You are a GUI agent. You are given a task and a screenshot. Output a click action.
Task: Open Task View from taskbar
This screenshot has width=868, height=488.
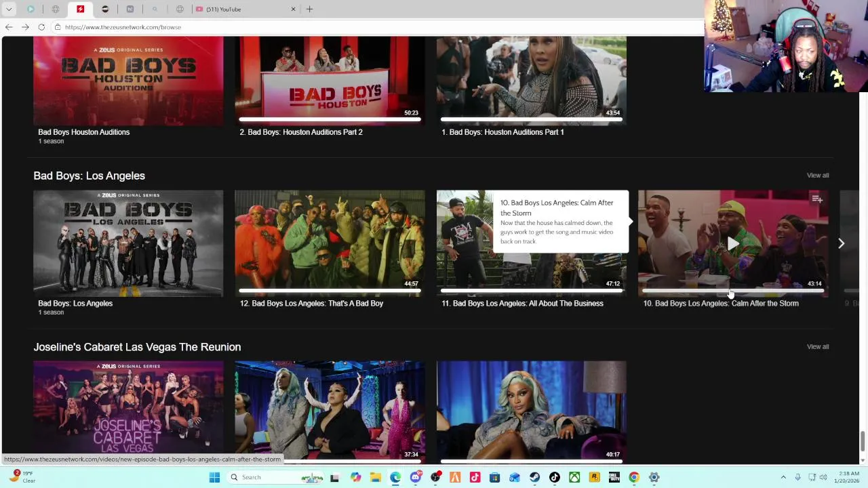[x=334, y=477]
